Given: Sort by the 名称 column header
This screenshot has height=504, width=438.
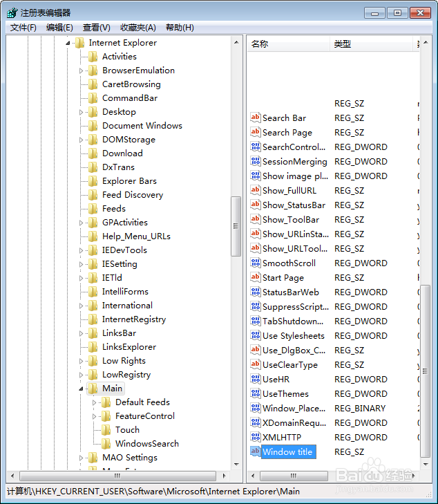Looking at the screenshot, I should 288,44.
